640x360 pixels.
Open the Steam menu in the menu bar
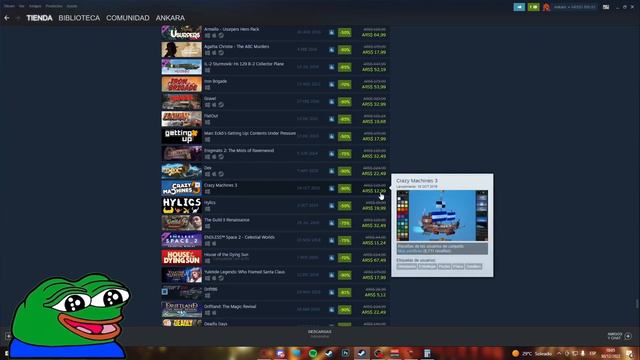click(9, 6)
